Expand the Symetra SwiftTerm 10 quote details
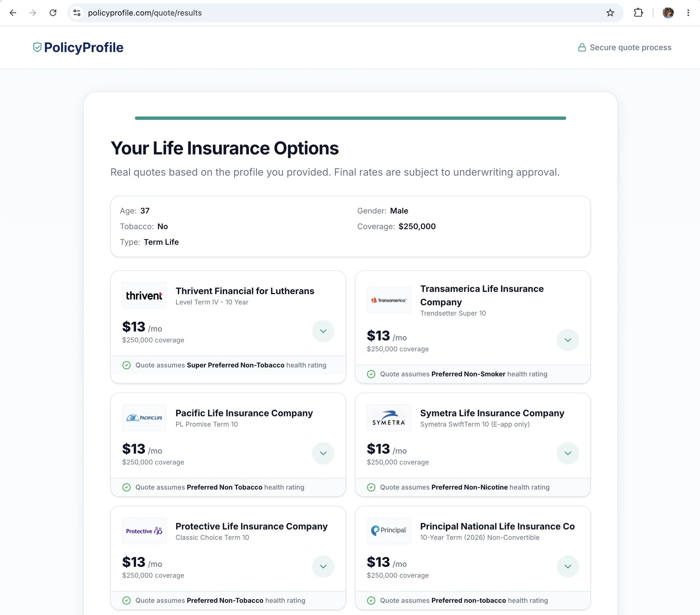700x615 pixels. click(568, 453)
